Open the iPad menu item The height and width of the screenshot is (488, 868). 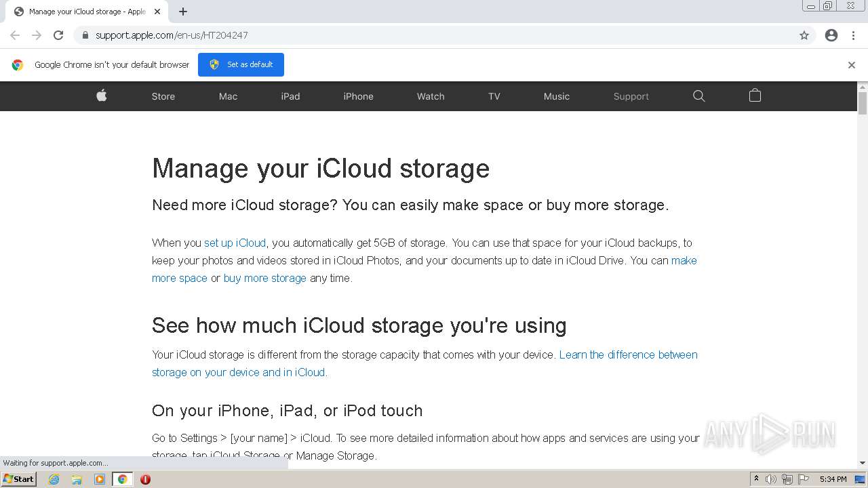[x=290, y=96]
